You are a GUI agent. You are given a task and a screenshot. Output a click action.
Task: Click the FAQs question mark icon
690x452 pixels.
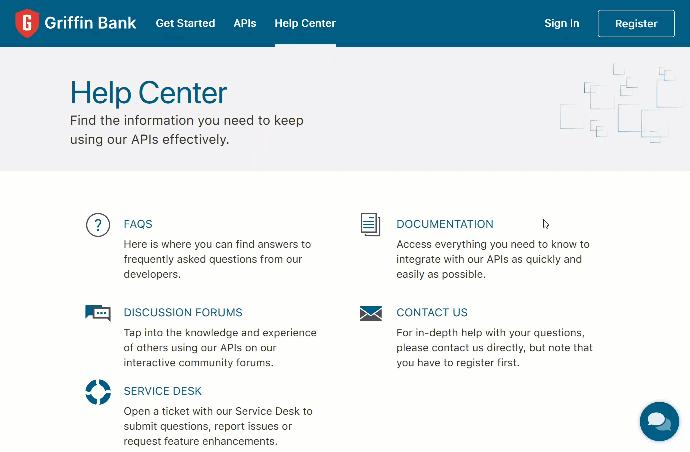tap(98, 225)
